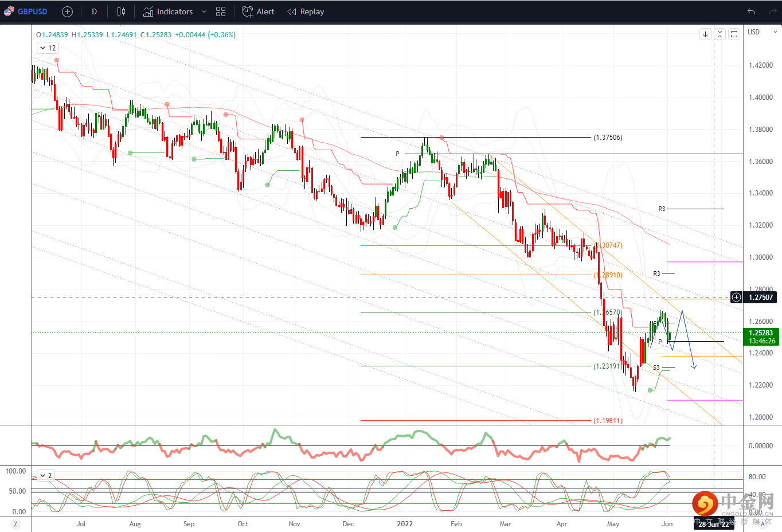The width and height of the screenshot is (782, 532).
Task: Click the GBPUSD flag icon
Action: click(x=9, y=11)
